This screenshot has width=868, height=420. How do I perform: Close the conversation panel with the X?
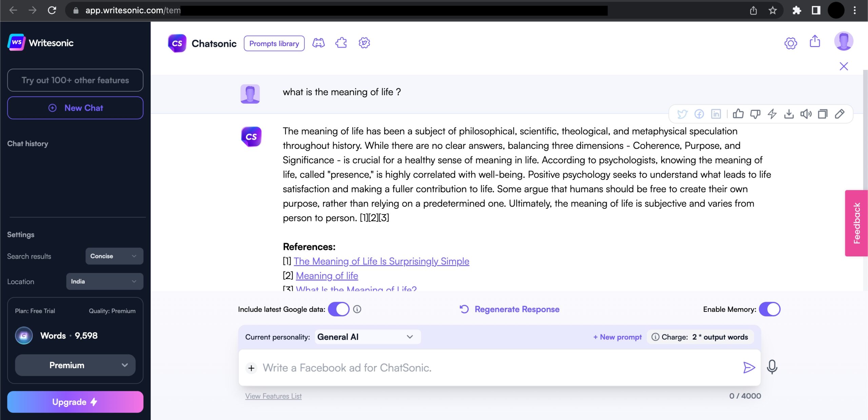(844, 66)
